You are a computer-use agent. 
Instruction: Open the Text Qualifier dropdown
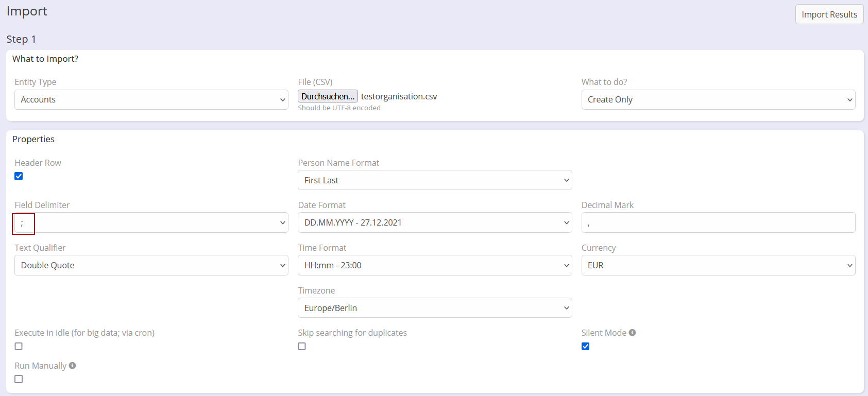pos(151,266)
